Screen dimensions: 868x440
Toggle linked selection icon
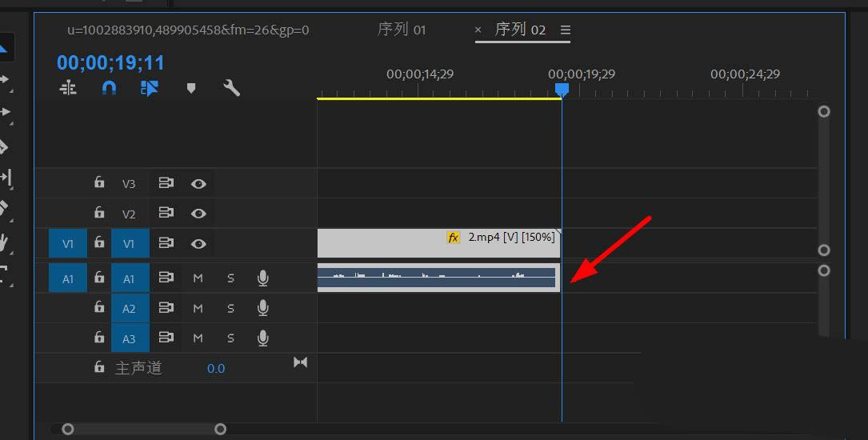pos(150,88)
